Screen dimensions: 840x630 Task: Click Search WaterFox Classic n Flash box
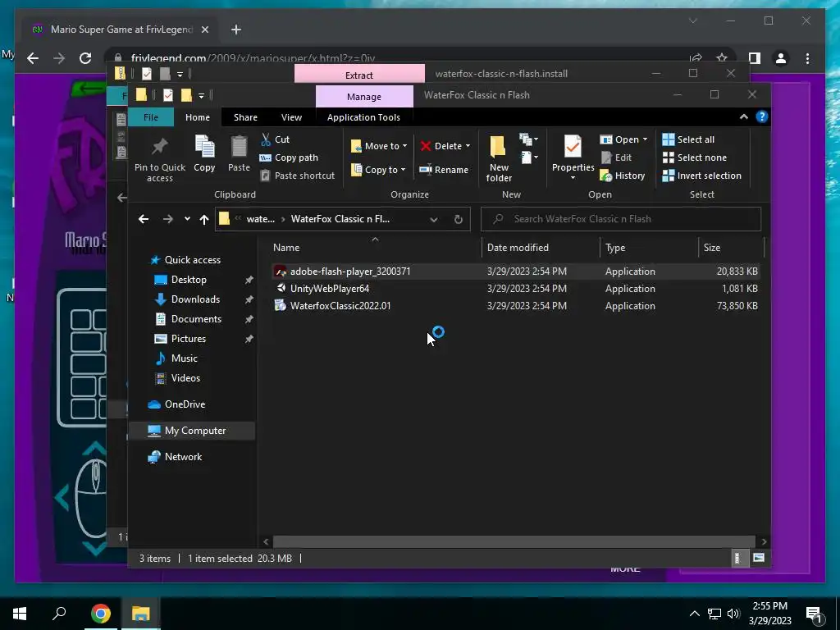click(x=621, y=219)
